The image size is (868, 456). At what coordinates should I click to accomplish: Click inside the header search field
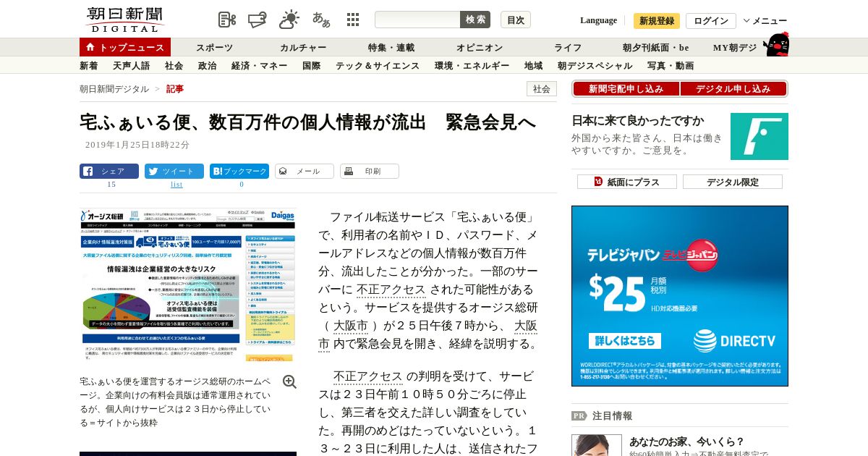tap(417, 20)
